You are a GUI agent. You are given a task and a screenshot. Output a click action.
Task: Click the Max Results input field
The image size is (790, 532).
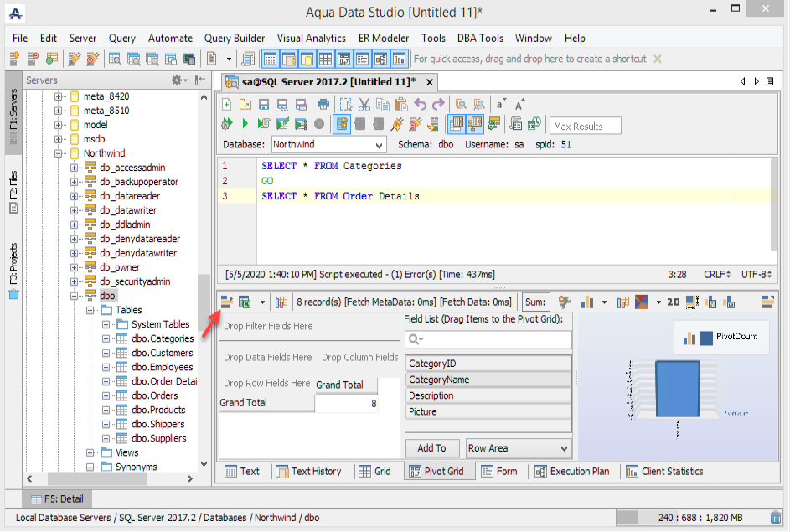point(586,126)
